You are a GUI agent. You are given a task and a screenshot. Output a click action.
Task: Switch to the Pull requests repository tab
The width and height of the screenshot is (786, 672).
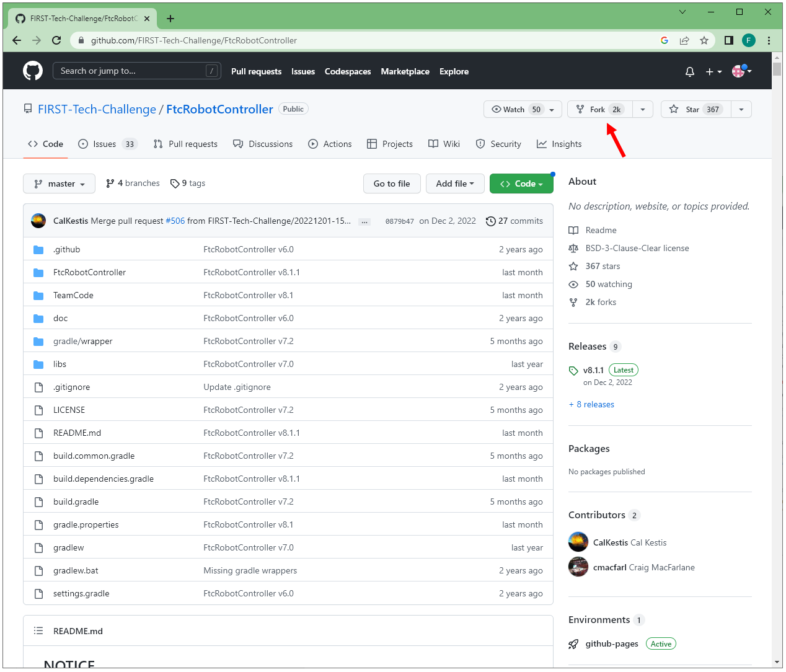pos(185,144)
